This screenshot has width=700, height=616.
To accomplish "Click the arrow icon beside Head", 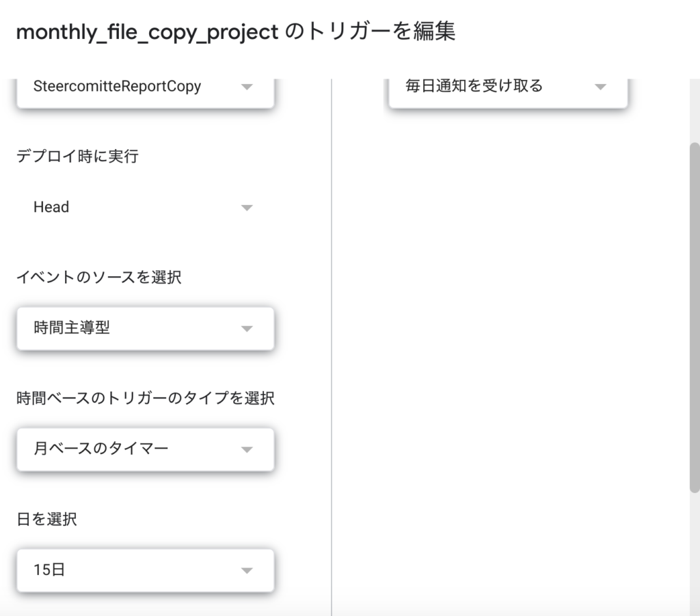I will pyautogui.click(x=247, y=208).
